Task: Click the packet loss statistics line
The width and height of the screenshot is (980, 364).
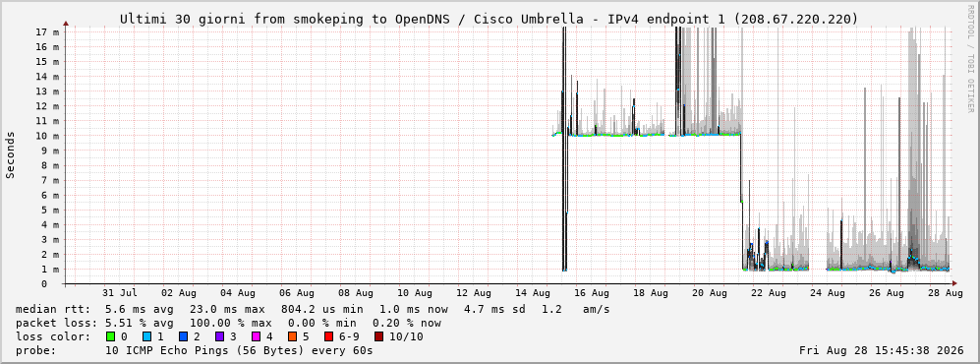Action: click(228, 323)
